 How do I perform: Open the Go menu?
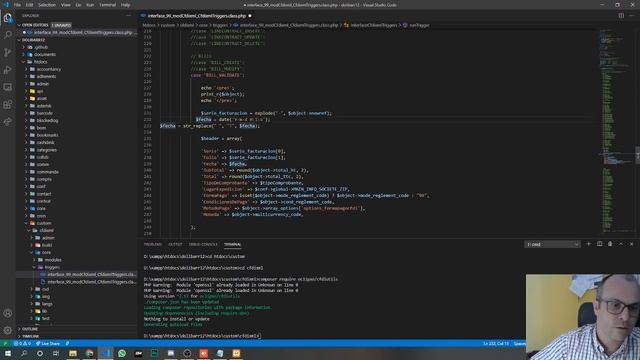78,5
